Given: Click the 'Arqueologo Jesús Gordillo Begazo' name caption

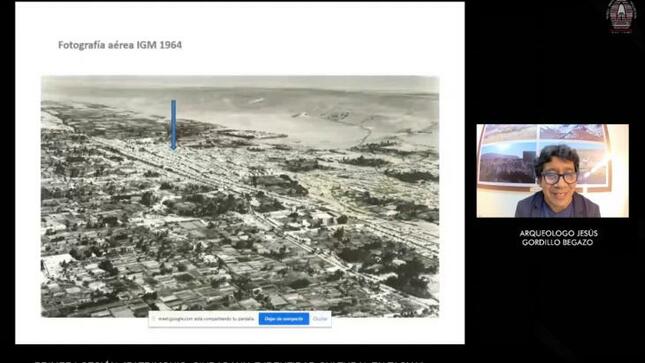Looking at the screenshot, I should (x=558, y=237).
